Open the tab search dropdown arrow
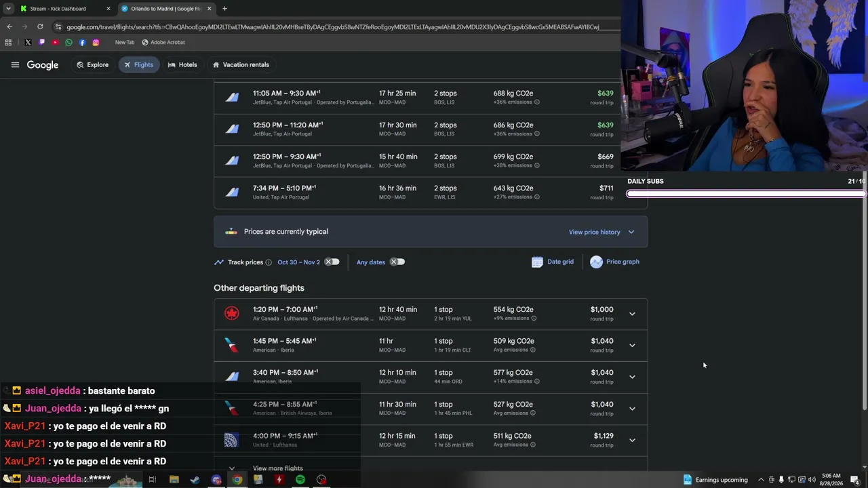Image resolution: width=868 pixels, height=488 pixels. [x=8, y=9]
